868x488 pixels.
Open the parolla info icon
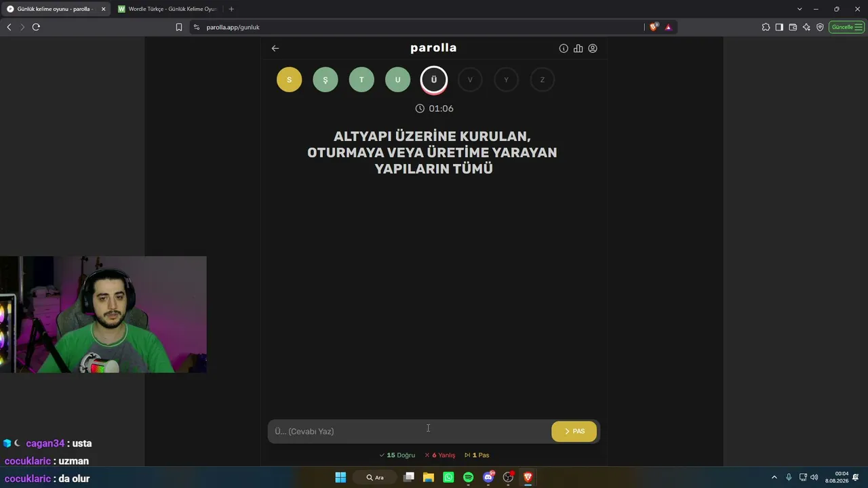[564, 48]
